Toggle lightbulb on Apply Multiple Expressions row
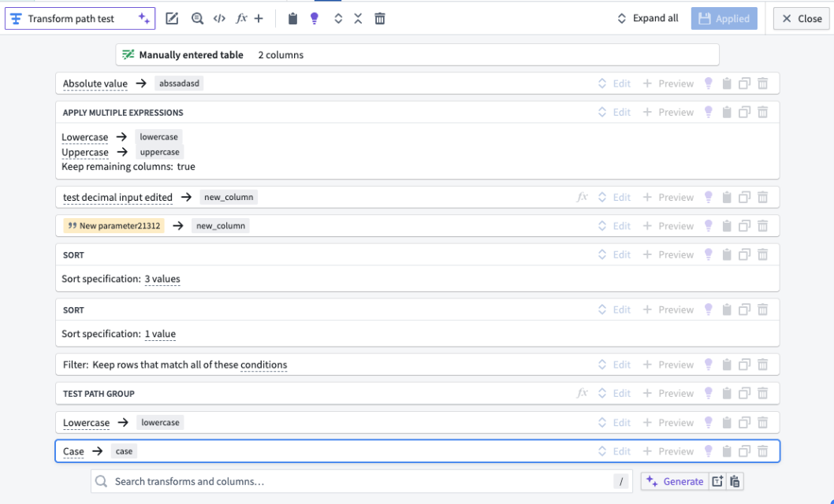 [709, 112]
